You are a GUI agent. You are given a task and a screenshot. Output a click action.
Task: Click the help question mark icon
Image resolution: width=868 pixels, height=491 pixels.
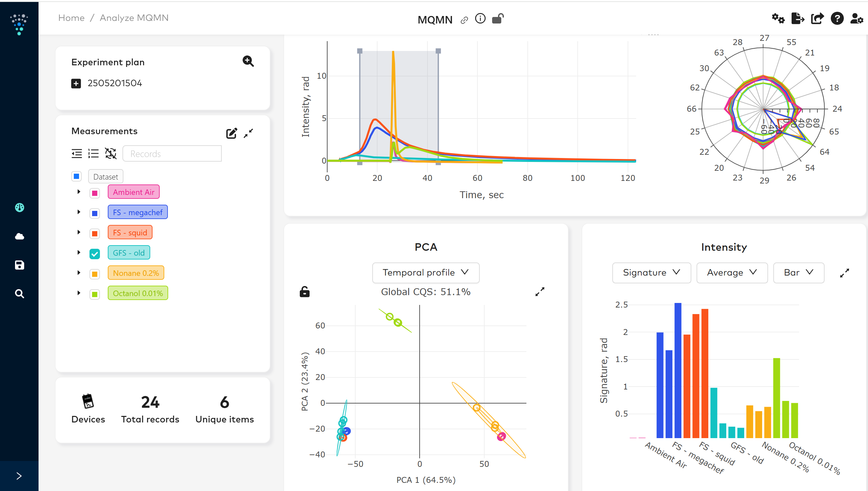[837, 19]
